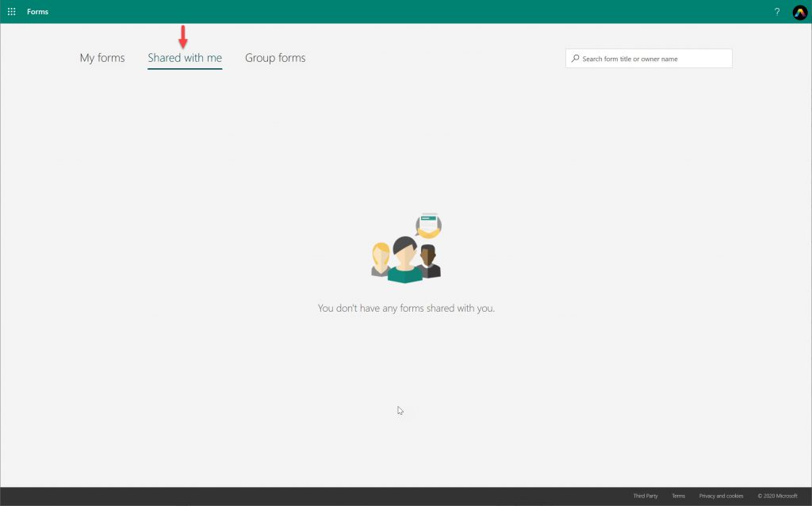Click the shared forms people illustration
Screen dimensions: 812x506
[x=407, y=247]
